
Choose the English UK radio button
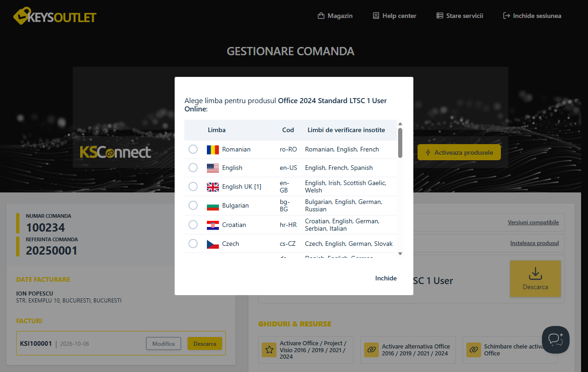[193, 186]
